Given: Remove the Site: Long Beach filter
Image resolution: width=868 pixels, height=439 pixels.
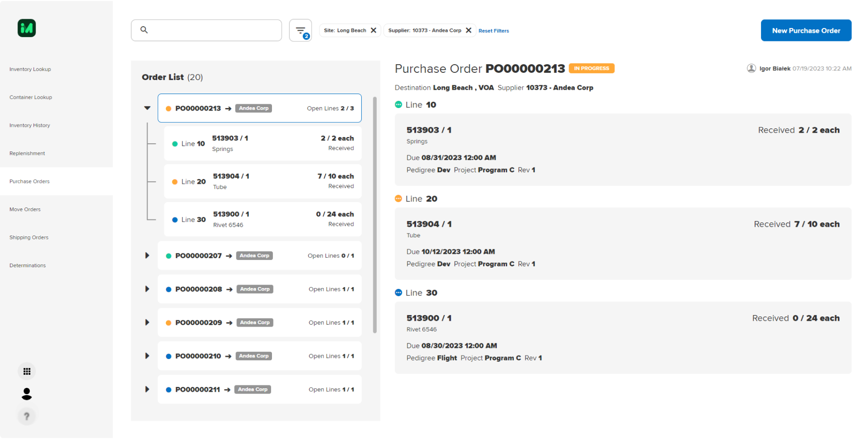Looking at the screenshot, I should [x=373, y=30].
